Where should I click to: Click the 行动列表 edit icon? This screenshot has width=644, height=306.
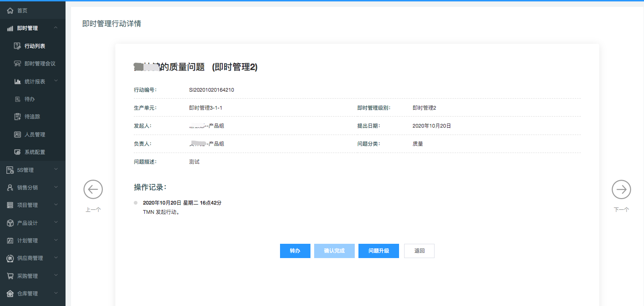[18, 46]
